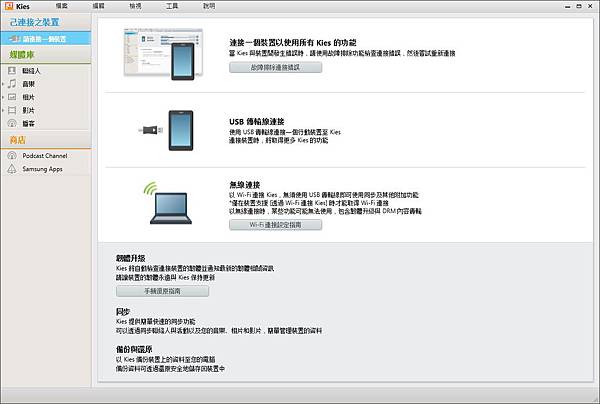Viewport: 600px width, 404px height.
Task: Open the 說明 (Help) menu
Action: pos(209,6)
